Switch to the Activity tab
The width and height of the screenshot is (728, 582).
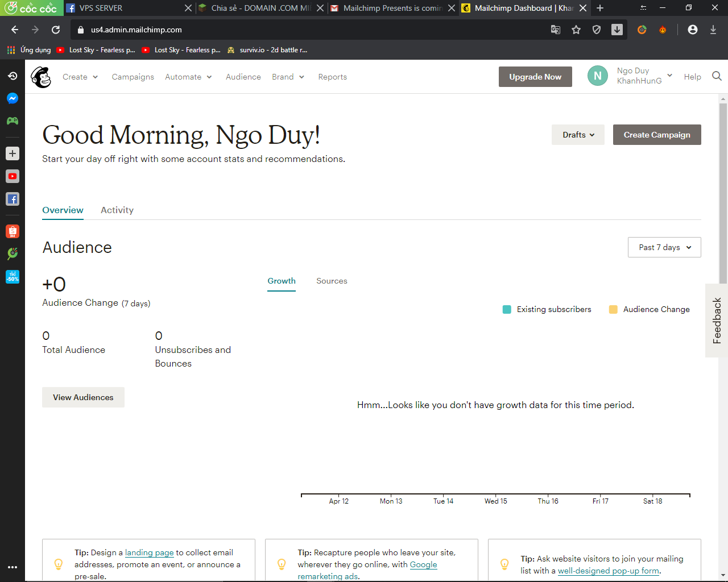[117, 210]
